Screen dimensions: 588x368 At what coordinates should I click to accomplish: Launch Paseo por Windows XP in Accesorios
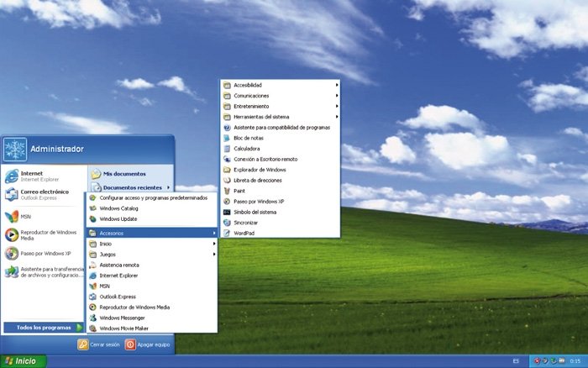click(x=280, y=202)
